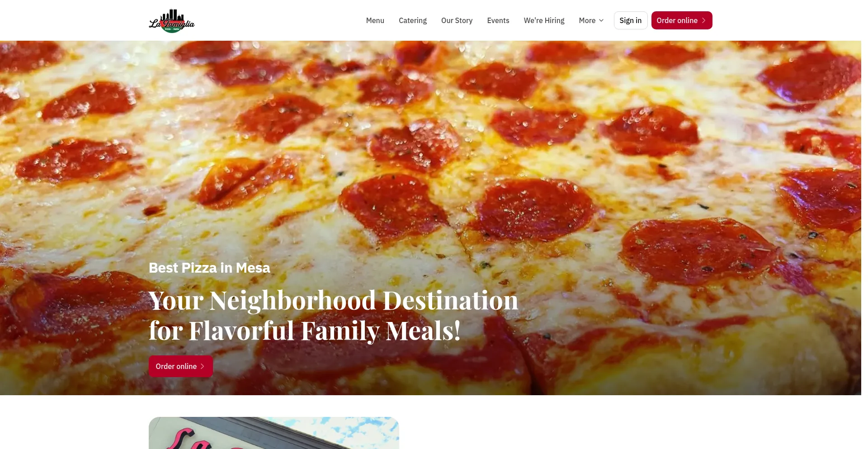868x449 pixels.
Task: Open the storefront photo below the hero
Action: (x=274, y=433)
